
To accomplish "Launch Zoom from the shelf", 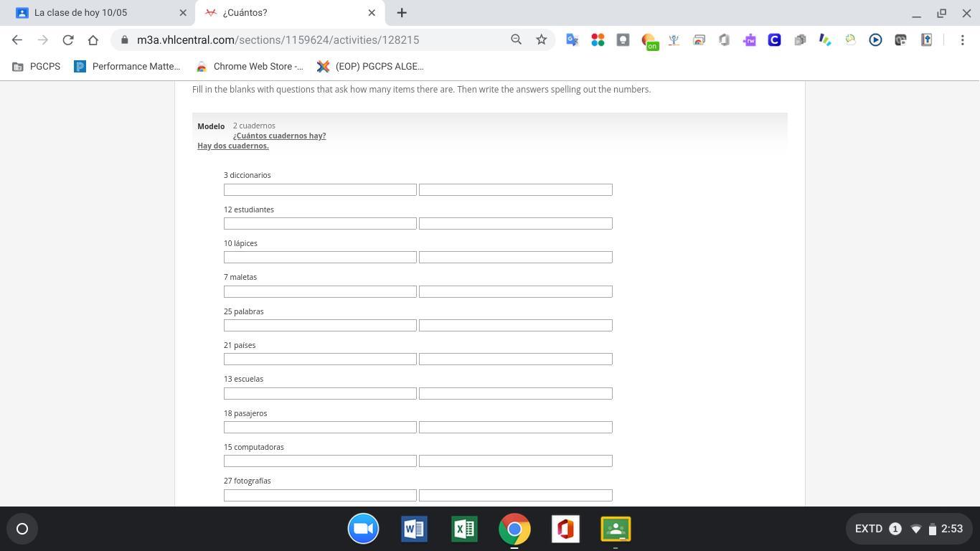I will tap(363, 529).
